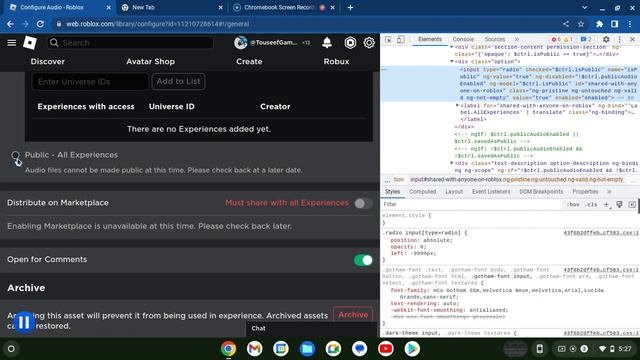This screenshot has width=640, height=360.
Task: Open the system tray clock area
Action: (625, 349)
